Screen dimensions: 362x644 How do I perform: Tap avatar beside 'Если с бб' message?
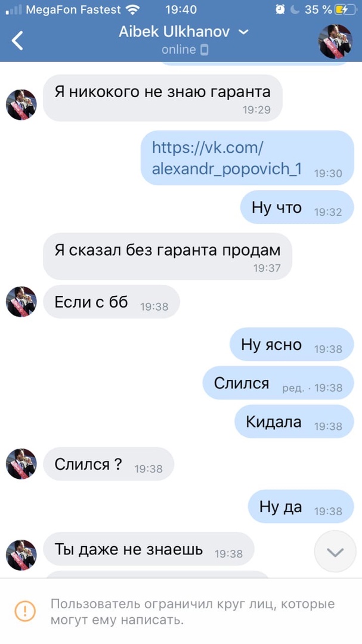pos(21,302)
